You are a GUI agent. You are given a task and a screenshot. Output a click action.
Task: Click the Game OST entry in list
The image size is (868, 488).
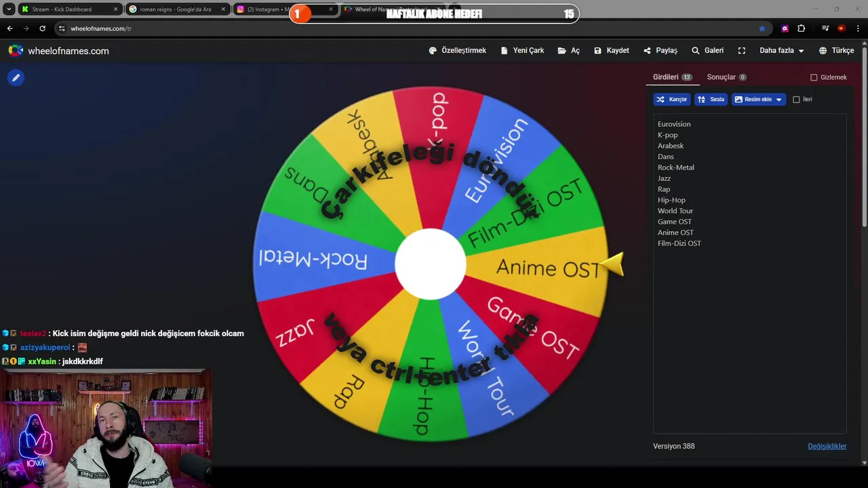coord(675,222)
